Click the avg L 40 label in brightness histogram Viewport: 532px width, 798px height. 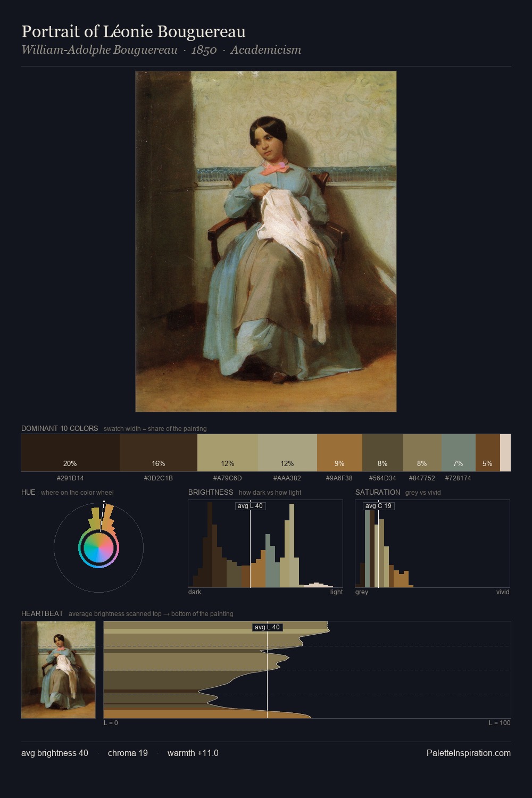tap(250, 506)
